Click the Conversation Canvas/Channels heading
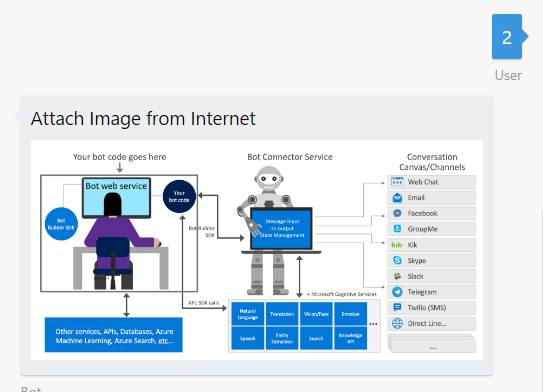 432,162
